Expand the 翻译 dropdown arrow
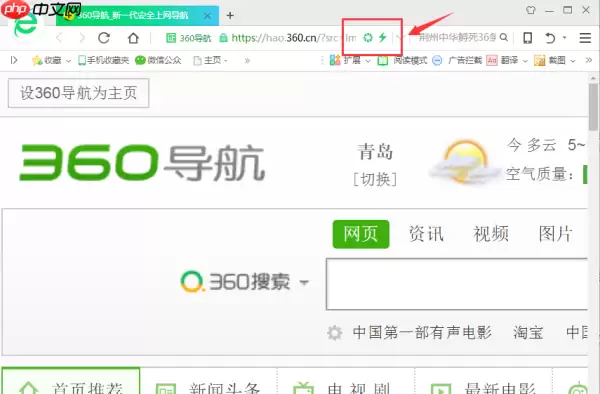The image size is (600, 394). (x=525, y=61)
